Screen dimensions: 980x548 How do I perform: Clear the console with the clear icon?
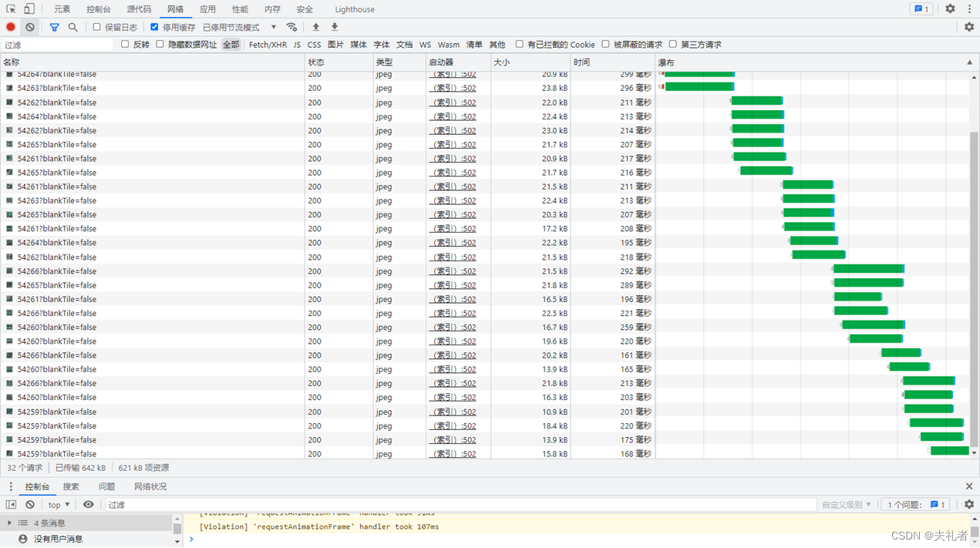click(x=30, y=505)
